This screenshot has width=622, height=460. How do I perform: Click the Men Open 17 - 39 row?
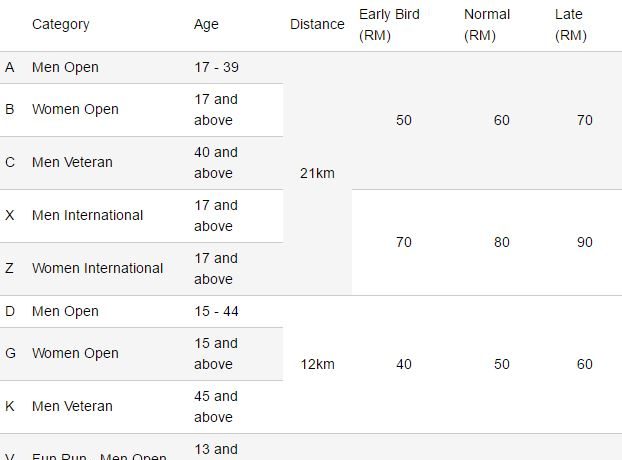[142, 67]
